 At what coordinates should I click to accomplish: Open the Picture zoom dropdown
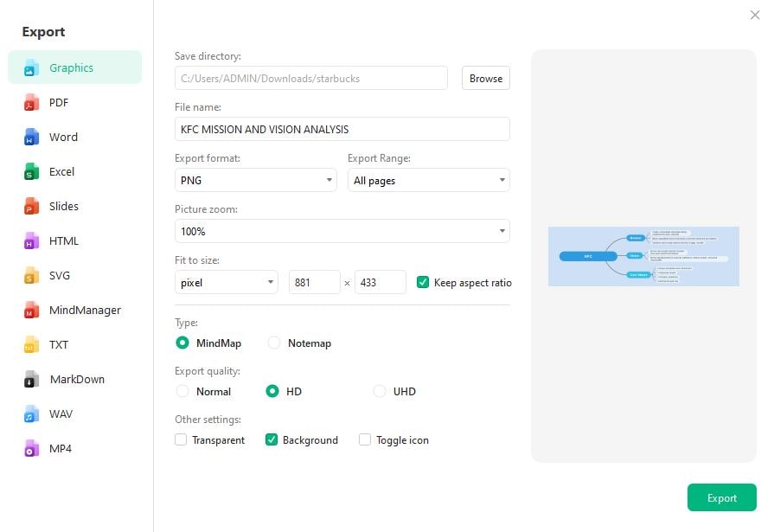point(342,231)
